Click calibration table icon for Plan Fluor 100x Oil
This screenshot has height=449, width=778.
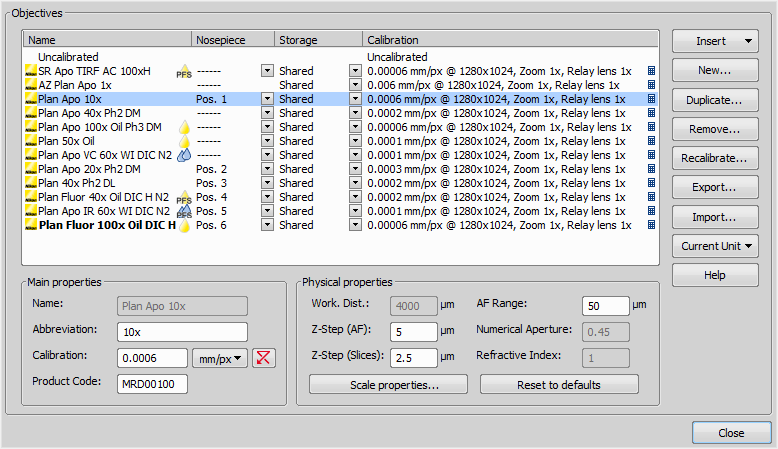click(x=651, y=225)
